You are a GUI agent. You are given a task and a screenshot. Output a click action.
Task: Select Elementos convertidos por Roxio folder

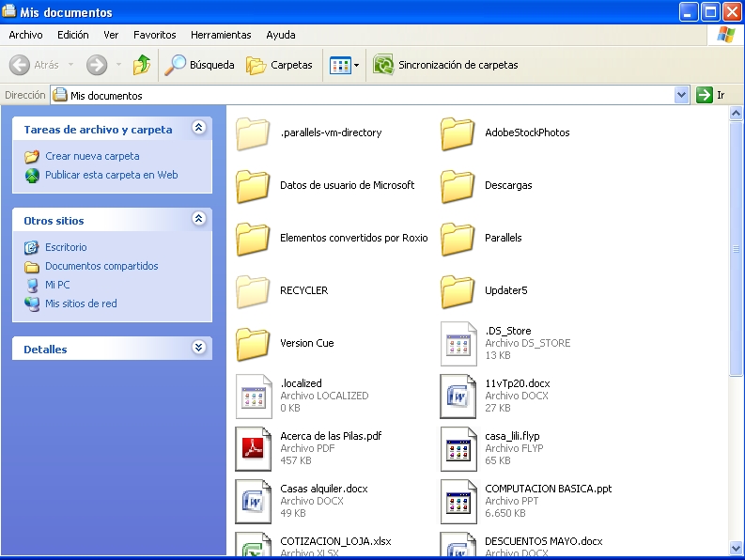click(x=333, y=239)
